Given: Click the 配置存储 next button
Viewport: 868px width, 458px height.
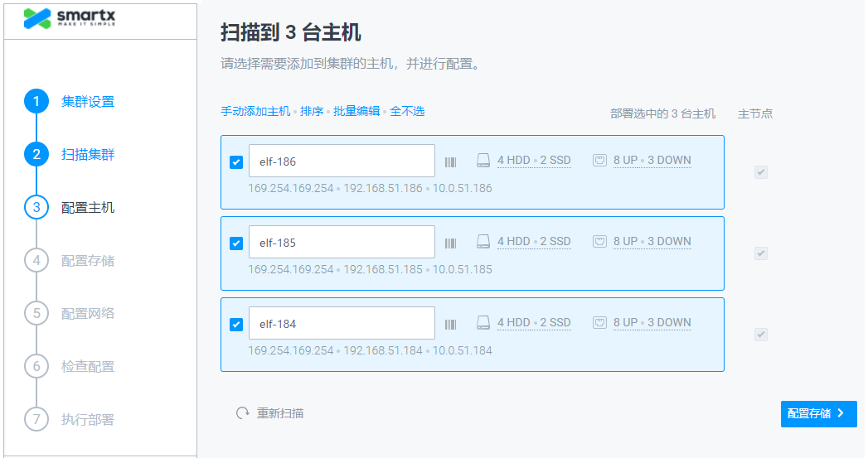Looking at the screenshot, I should (819, 414).
